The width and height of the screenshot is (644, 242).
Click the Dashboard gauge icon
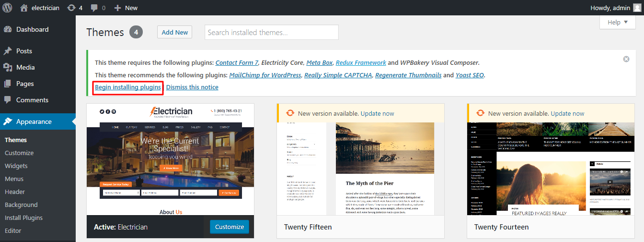click(x=8, y=29)
